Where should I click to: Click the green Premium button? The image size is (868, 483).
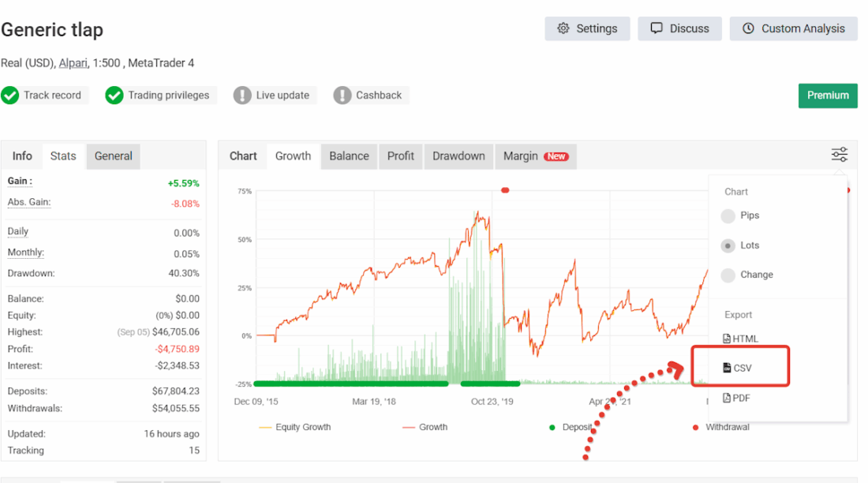coord(828,95)
